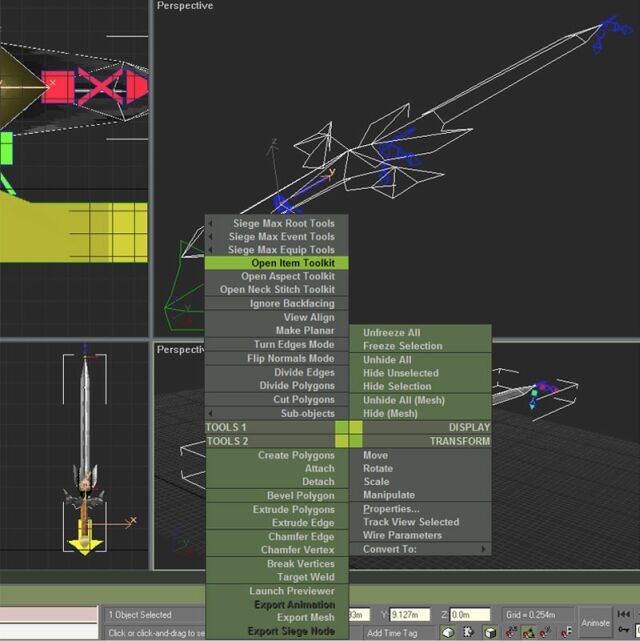Image resolution: width=640 pixels, height=641 pixels.
Task: Select Scale in transform menu
Action: click(x=421, y=481)
